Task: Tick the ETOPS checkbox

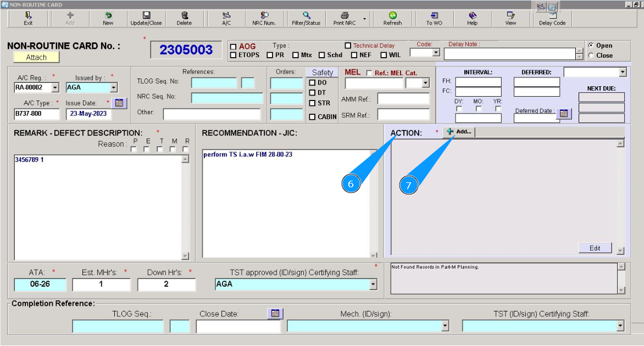Action: coord(234,55)
